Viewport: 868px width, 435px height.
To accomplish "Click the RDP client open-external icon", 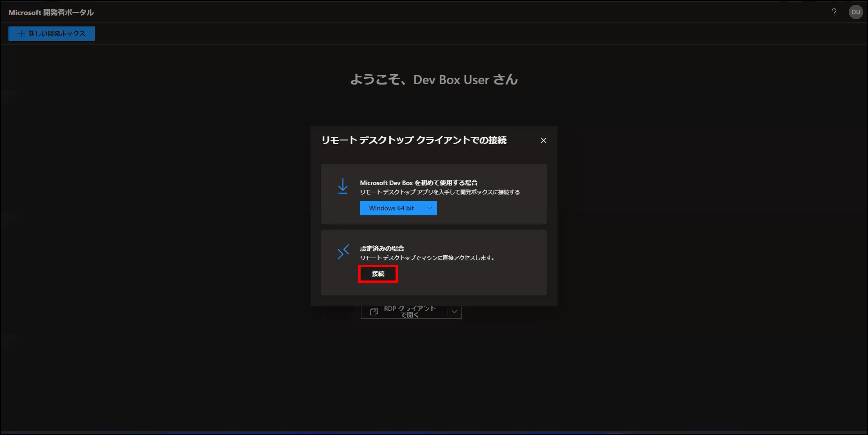I will [x=373, y=312].
